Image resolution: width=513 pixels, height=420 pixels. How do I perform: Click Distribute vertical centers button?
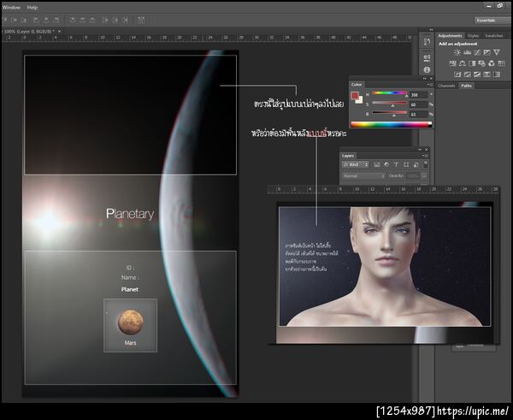(82, 21)
